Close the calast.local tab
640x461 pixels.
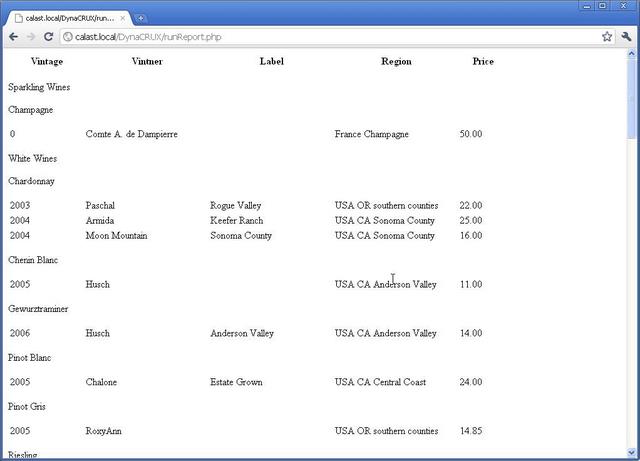pos(123,18)
